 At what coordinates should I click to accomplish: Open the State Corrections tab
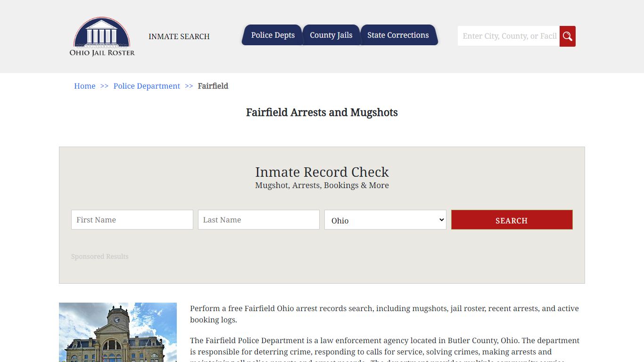pos(398,35)
